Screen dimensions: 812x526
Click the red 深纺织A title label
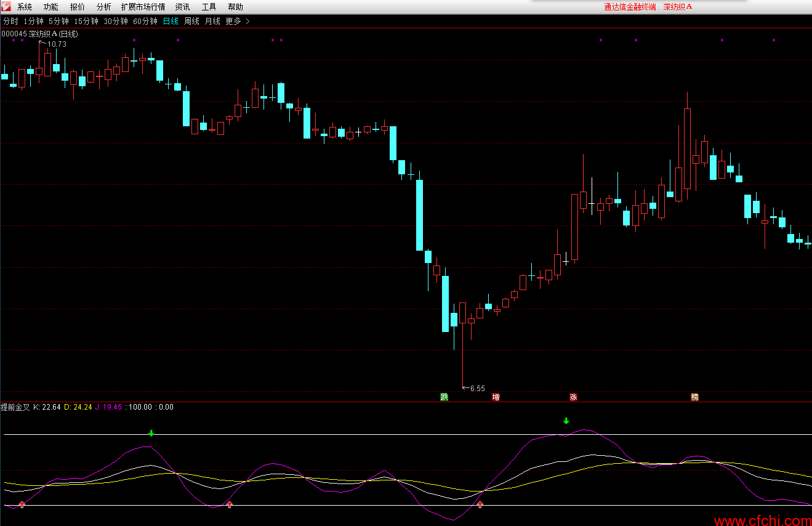(678, 7)
